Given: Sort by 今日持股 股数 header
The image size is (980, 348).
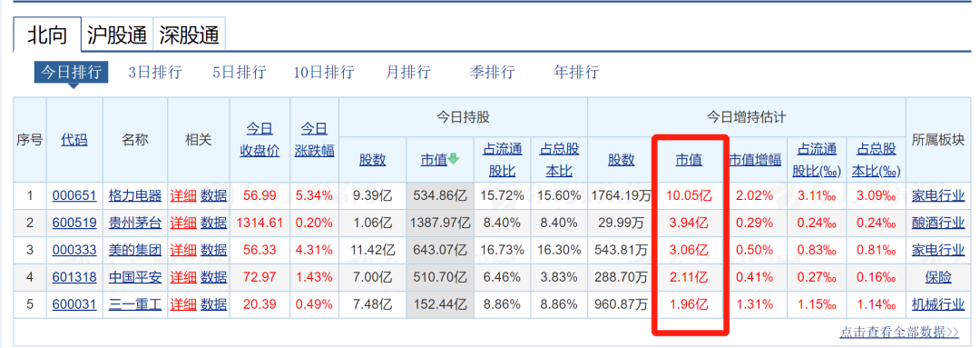Looking at the screenshot, I should (x=373, y=160).
